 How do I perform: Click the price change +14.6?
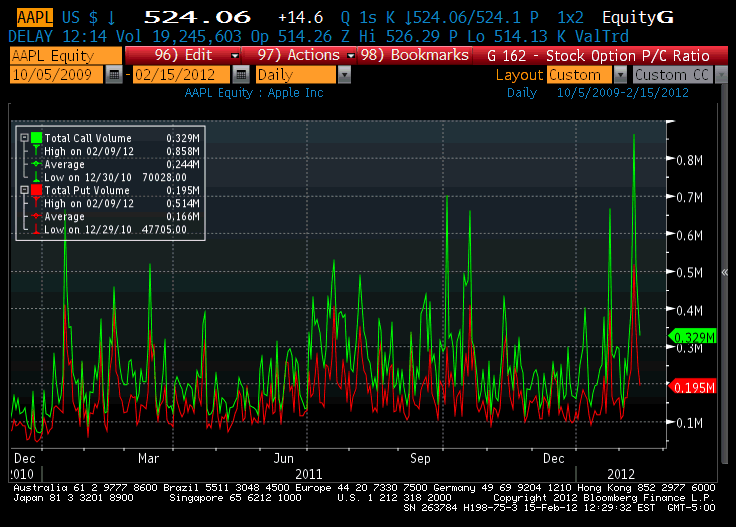tap(300, 17)
